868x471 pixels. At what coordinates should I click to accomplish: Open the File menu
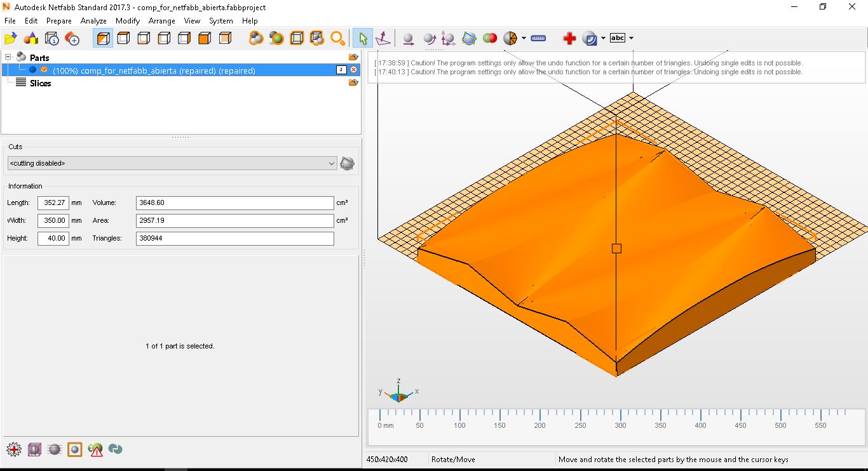click(10, 21)
